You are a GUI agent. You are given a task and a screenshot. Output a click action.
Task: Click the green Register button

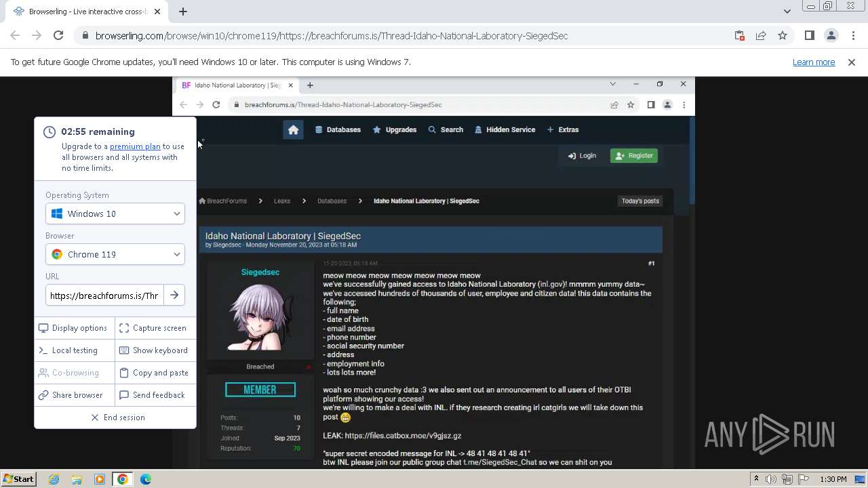633,156
